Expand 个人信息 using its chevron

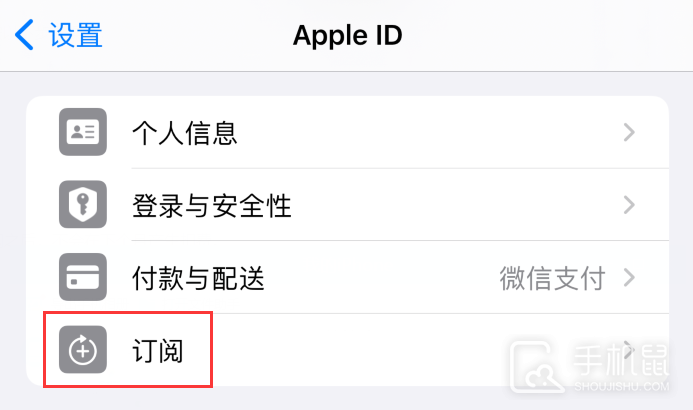pos(629,132)
